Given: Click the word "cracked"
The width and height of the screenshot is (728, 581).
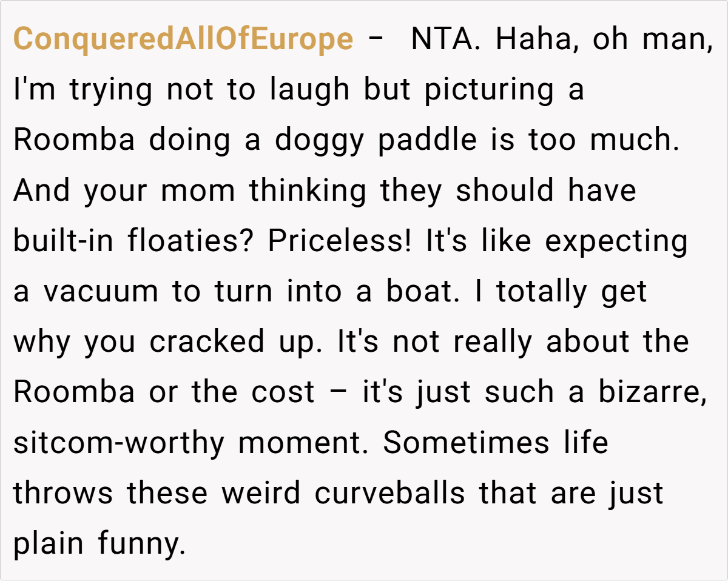Looking at the screenshot, I should point(207,341).
